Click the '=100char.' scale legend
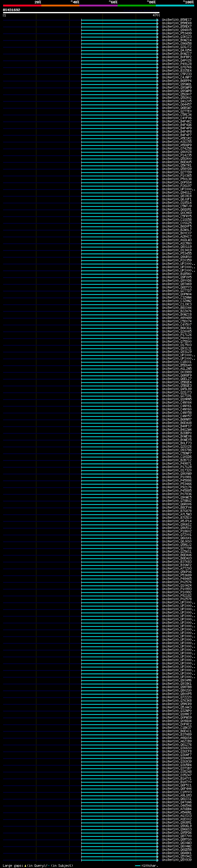 pos(147,866)
